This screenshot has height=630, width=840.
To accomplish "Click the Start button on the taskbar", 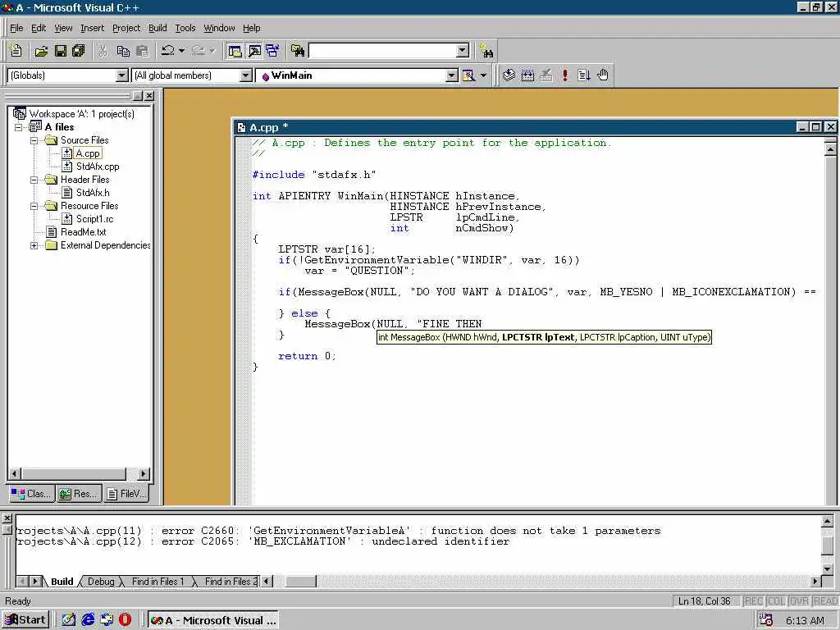I will (25, 620).
